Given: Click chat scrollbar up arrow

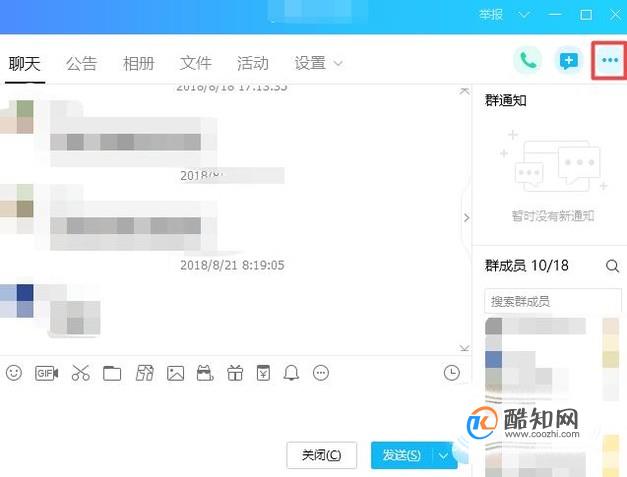Looking at the screenshot, I should [x=464, y=91].
